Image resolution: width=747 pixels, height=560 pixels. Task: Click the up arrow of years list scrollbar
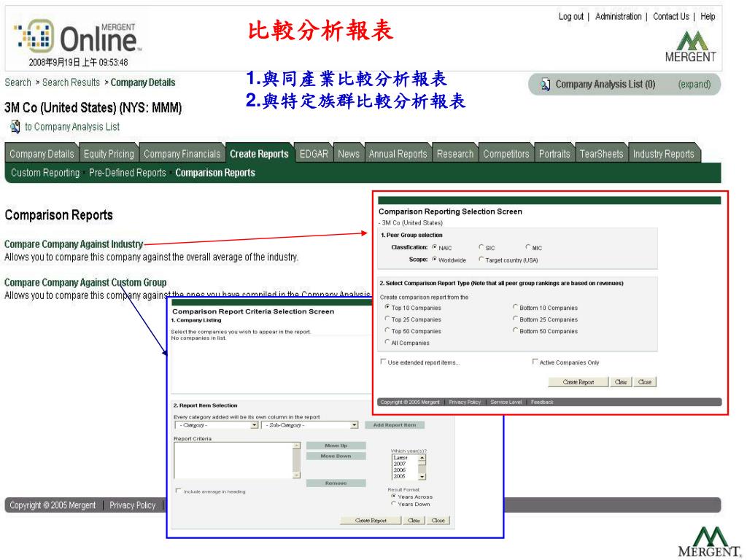[x=422, y=458]
